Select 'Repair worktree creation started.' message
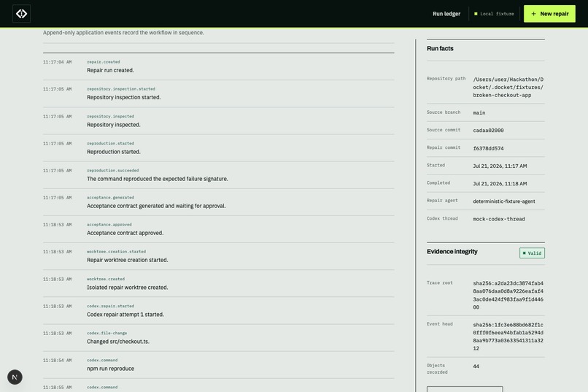 (127, 260)
